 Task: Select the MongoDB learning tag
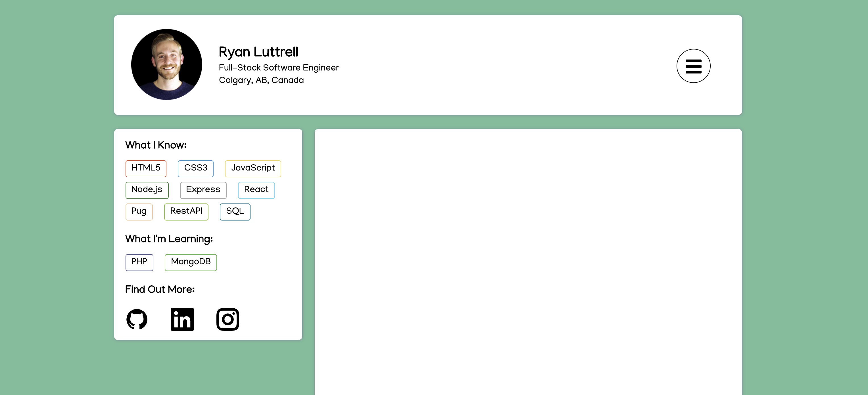[190, 262]
